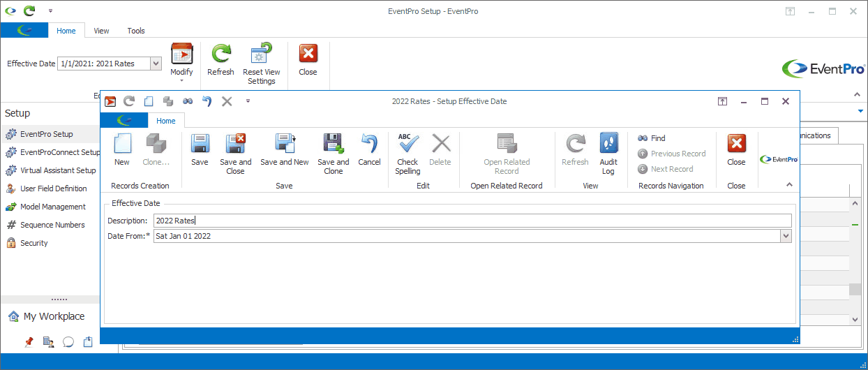
Task: Open the dialog application menu button
Action: point(124,121)
